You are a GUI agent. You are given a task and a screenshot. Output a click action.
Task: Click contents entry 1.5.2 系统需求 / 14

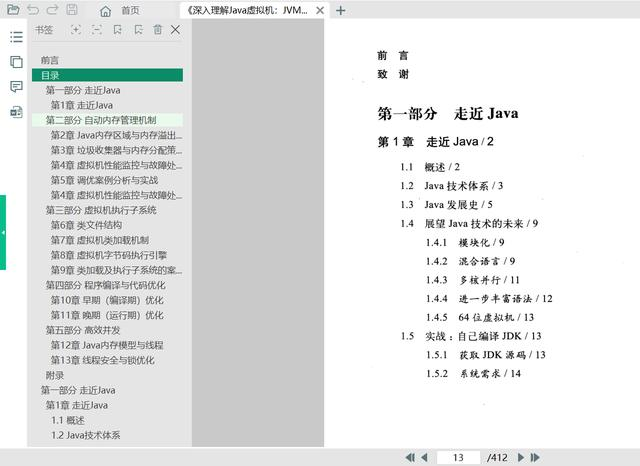point(473,374)
